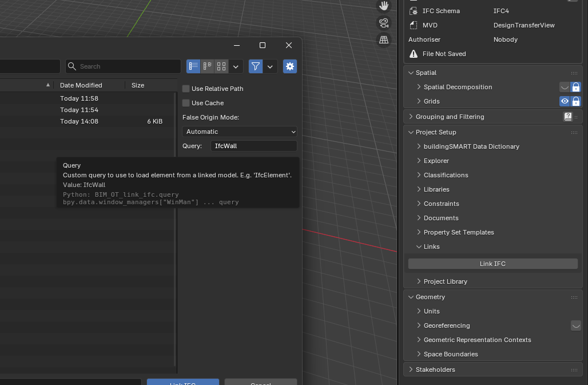The image size is (588, 385).
Task: Expand buildingSMART Data Dictionary subpanel
Action: [419, 146]
